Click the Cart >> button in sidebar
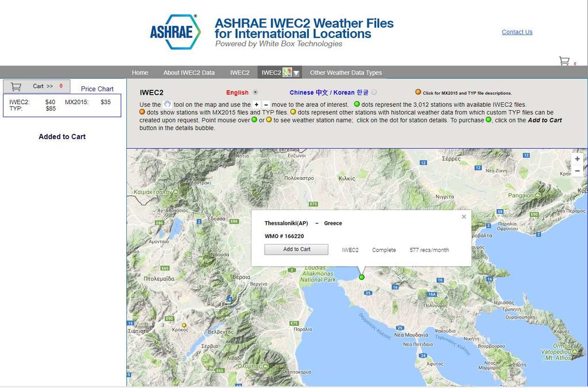 click(37, 86)
